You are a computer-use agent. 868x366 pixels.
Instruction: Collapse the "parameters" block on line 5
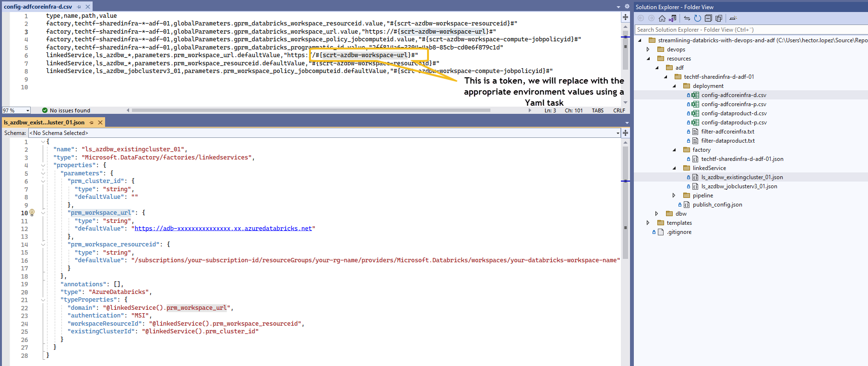pos(43,173)
